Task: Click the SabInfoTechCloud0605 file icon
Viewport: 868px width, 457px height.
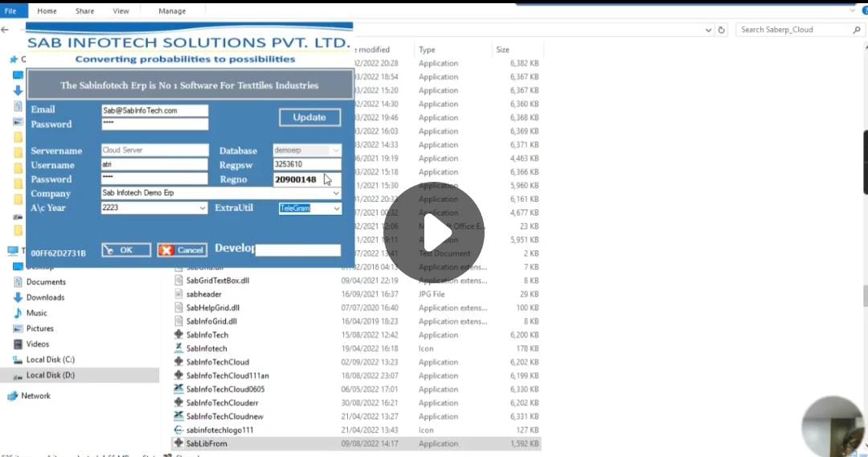Action: point(179,389)
